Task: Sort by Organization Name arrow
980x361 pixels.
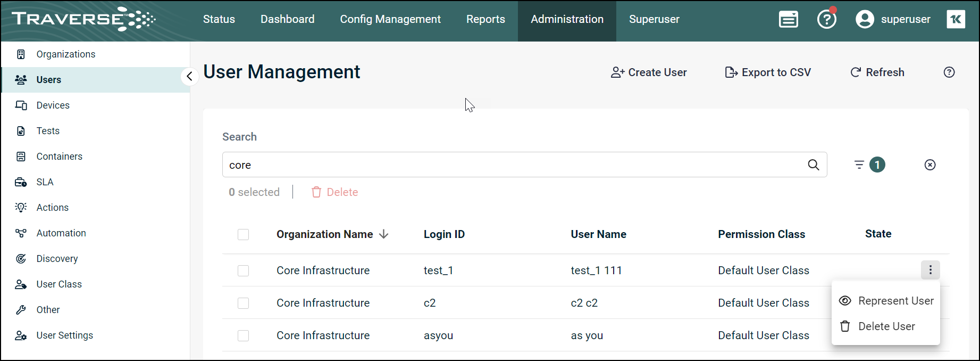Action: click(x=384, y=234)
